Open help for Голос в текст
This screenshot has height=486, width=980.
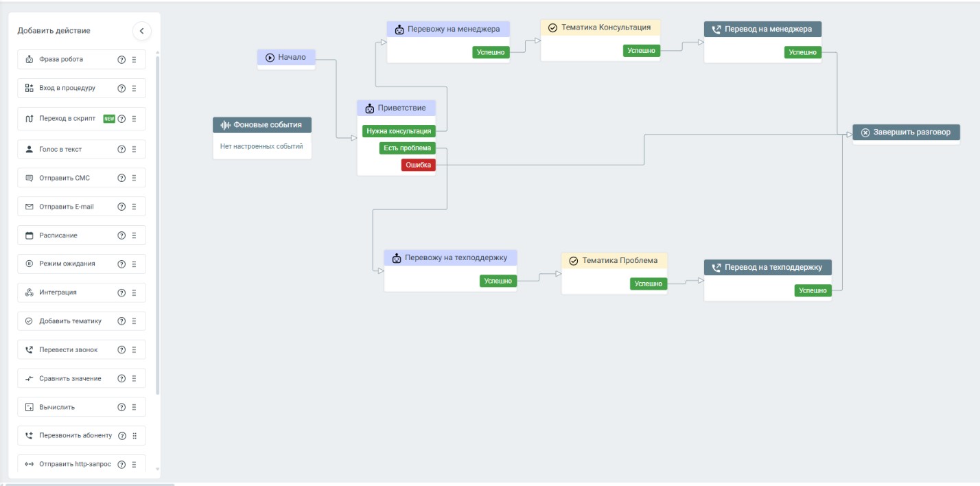[121, 150]
